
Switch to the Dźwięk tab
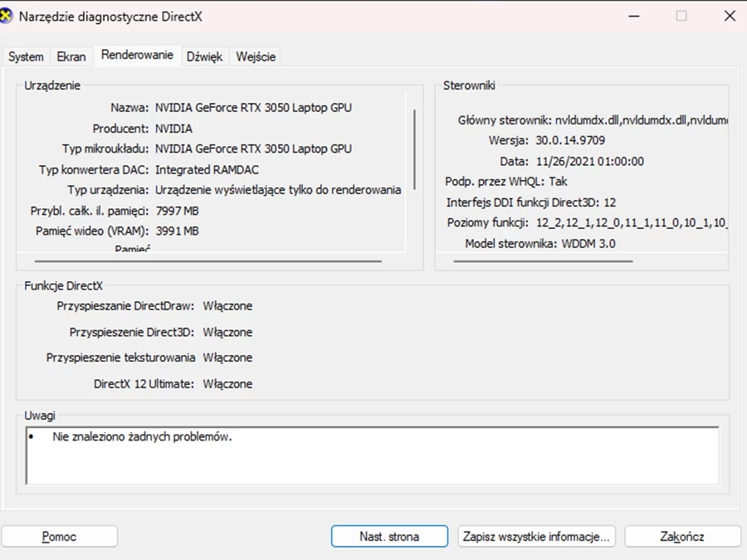pos(205,56)
